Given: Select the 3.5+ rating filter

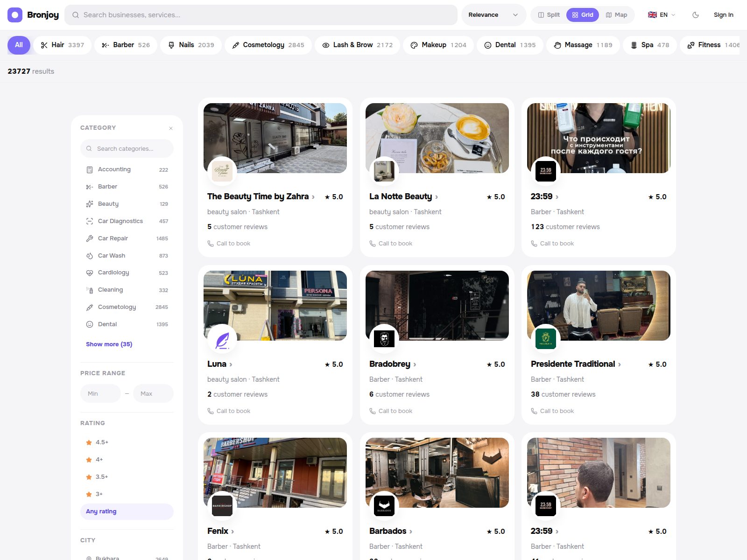Looking at the screenshot, I should [127, 477].
